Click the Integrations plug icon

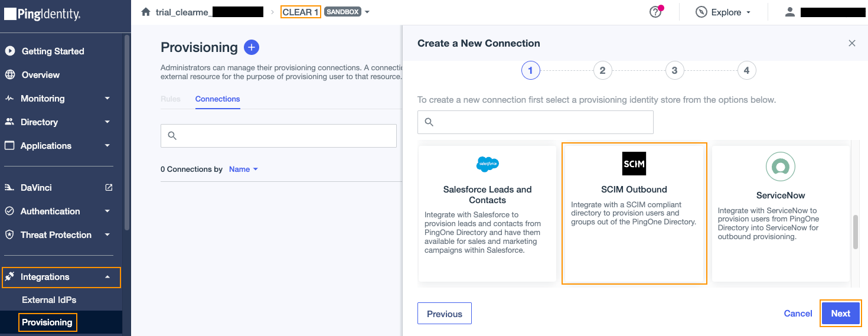click(x=10, y=277)
